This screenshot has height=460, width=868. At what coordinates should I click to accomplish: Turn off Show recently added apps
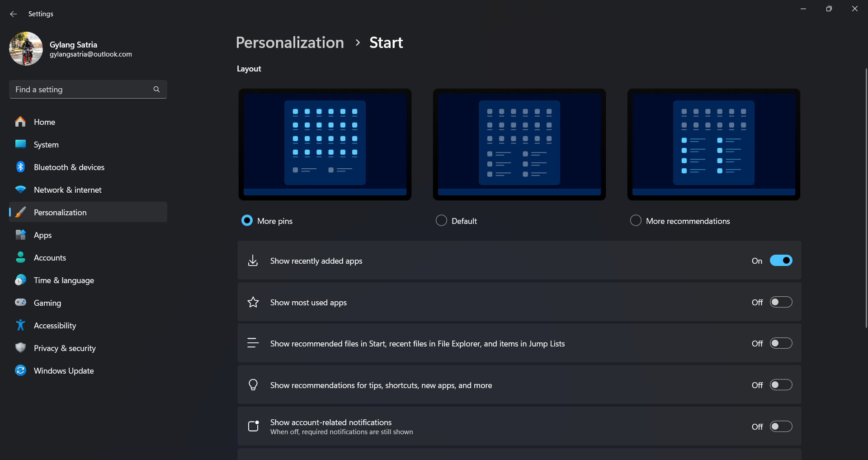tap(781, 261)
